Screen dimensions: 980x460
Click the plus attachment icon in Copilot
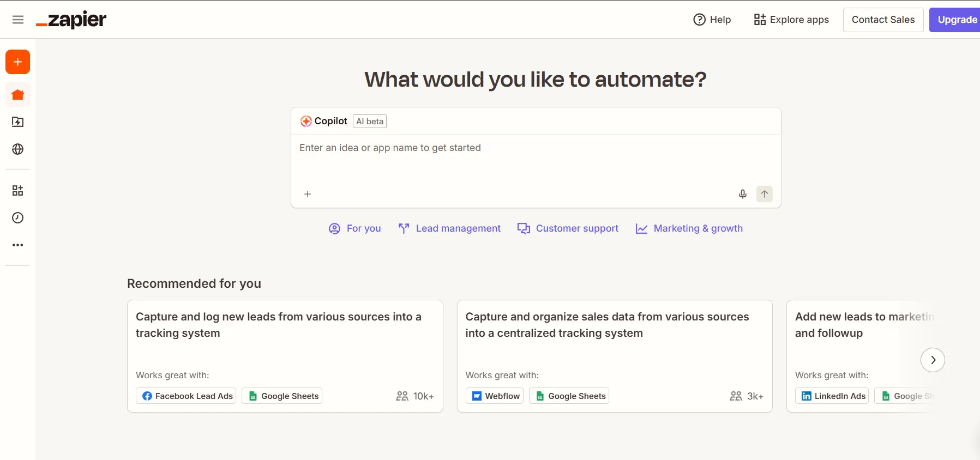(308, 194)
